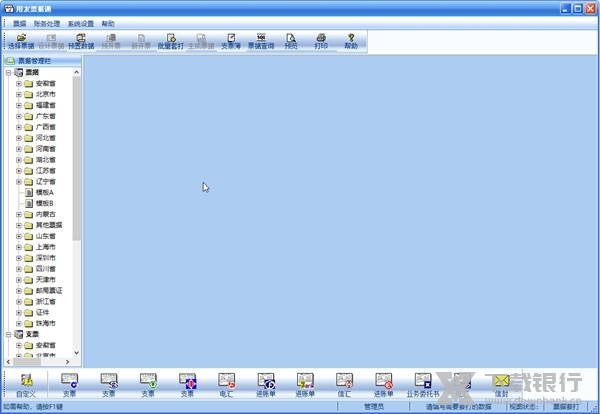The height and width of the screenshot is (414, 600).
Task: Select the 模板B template item
Action: click(44, 203)
